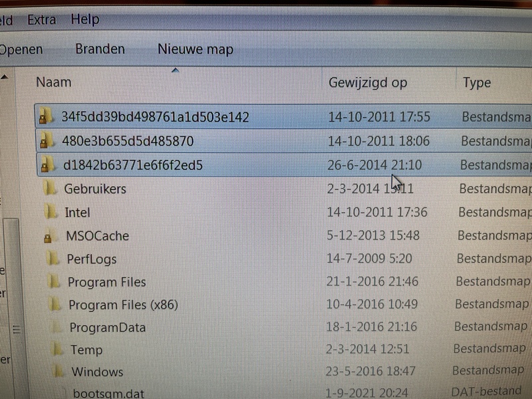Click the navigation pane scroll-up arrow

[x=5, y=77]
